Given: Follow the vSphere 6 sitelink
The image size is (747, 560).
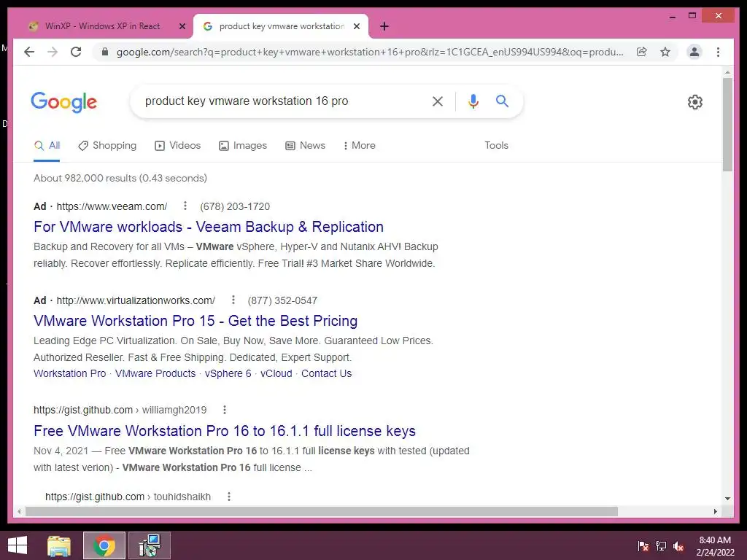Looking at the screenshot, I should 228,373.
